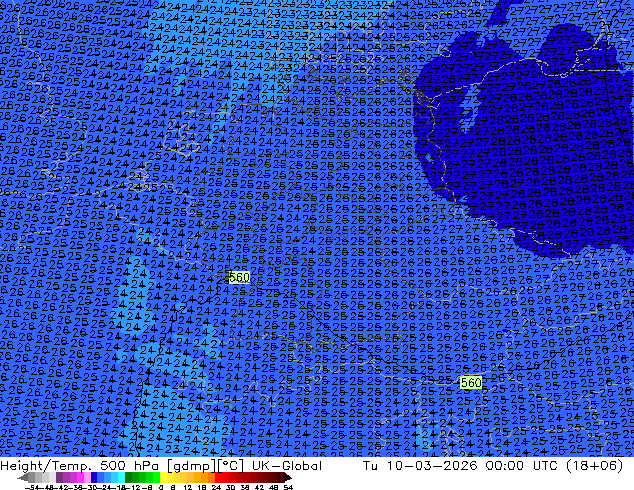Click the 560 contour label near bottom right
Viewport: 634px width, 490px height.
click(x=471, y=382)
